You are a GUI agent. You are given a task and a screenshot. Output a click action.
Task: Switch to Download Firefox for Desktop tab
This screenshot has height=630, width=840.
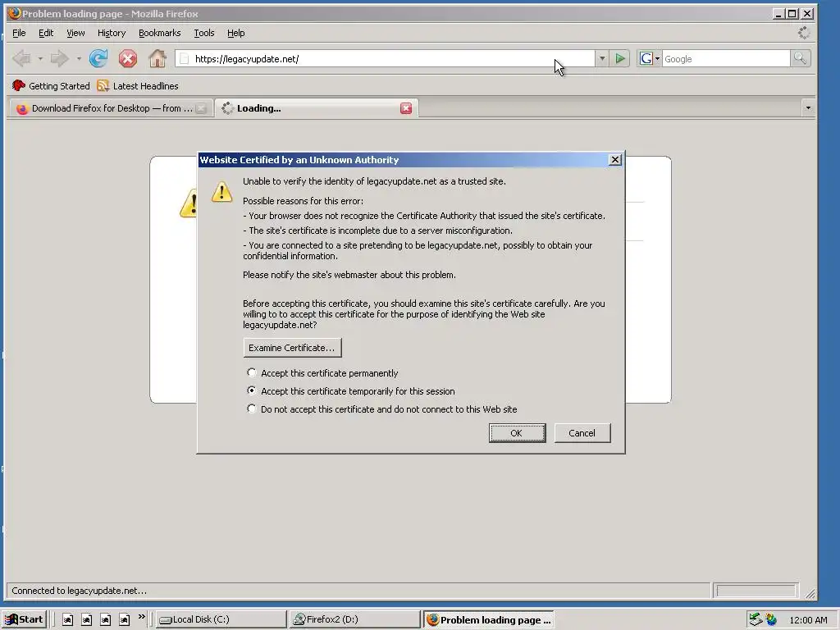pos(112,108)
